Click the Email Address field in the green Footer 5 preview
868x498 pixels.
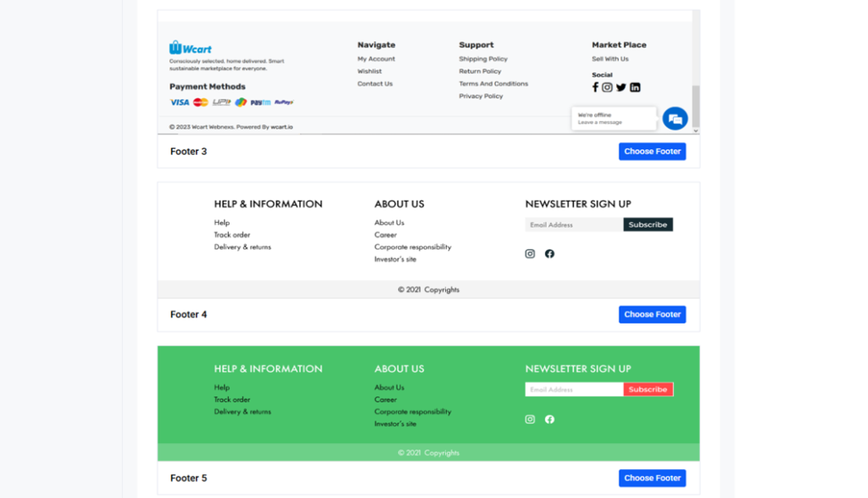574,390
